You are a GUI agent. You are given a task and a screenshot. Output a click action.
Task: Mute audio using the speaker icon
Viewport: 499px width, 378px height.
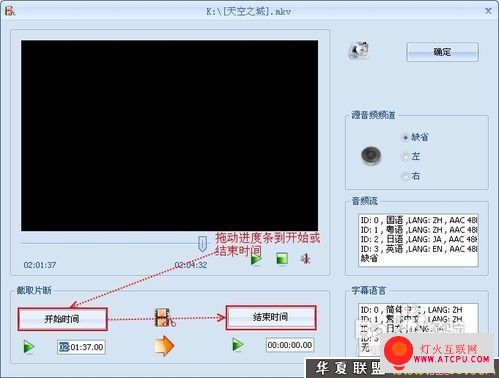[306, 259]
